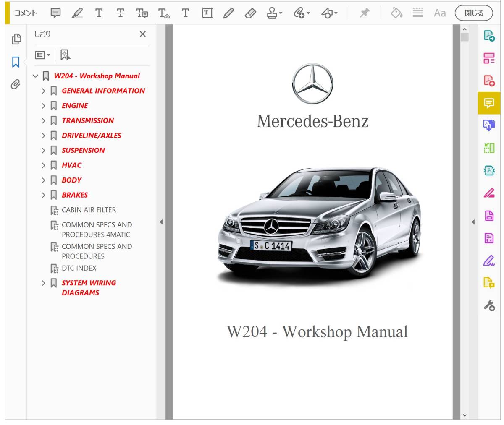Click the find current bookmark icon
The image size is (504, 425).
pyautogui.click(x=65, y=55)
